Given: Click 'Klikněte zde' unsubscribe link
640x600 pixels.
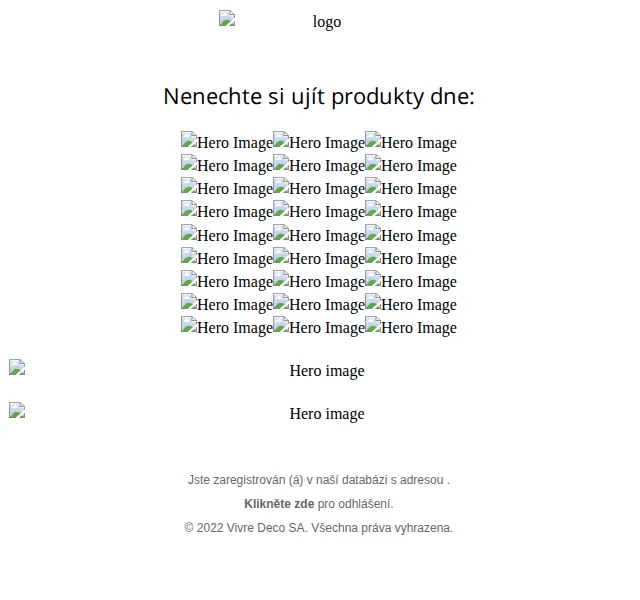Looking at the screenshot, I should click(x=279, y=504).
